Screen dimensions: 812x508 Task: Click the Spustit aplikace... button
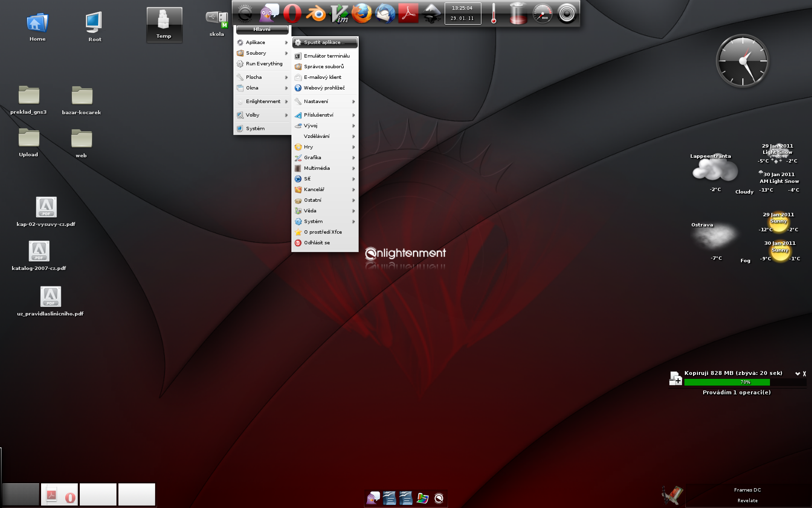(x=325, y=43)
